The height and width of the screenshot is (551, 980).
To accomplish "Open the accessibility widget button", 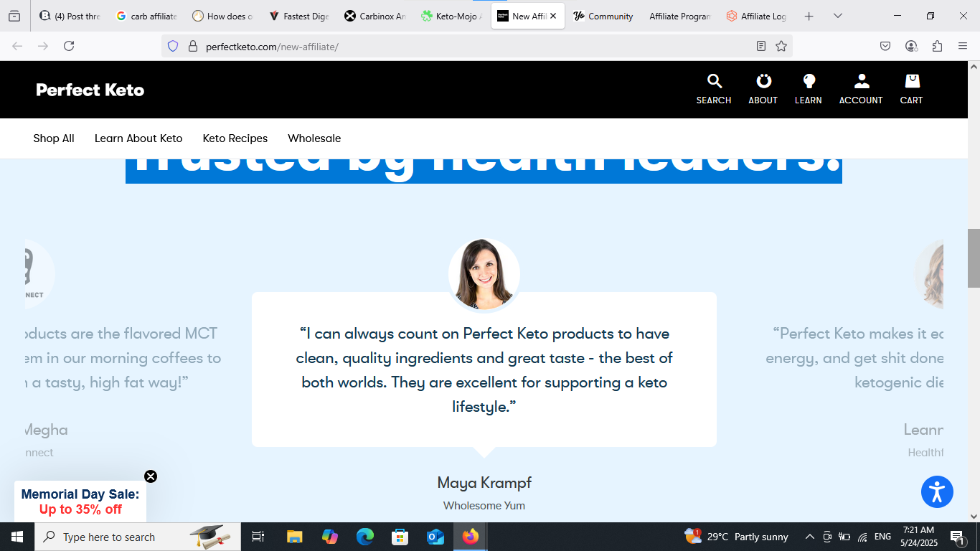I will (937, 492).
